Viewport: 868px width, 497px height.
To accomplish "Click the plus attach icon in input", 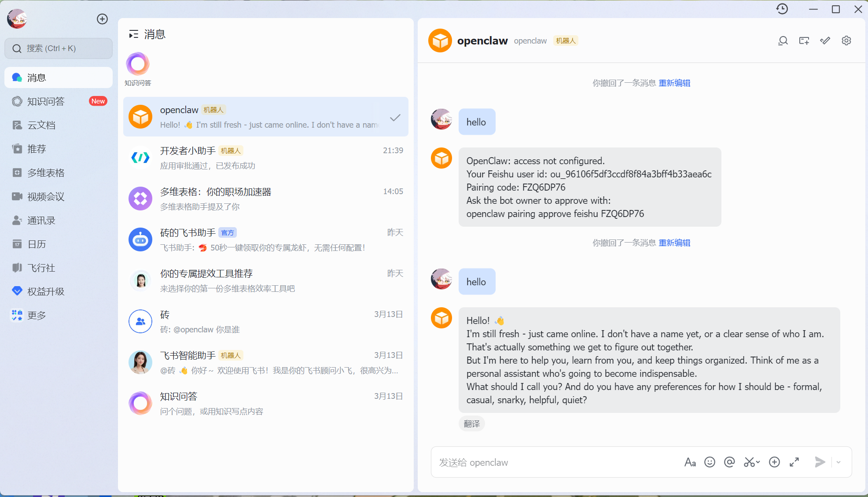I will pyautogui.click(x=774, y=462).
